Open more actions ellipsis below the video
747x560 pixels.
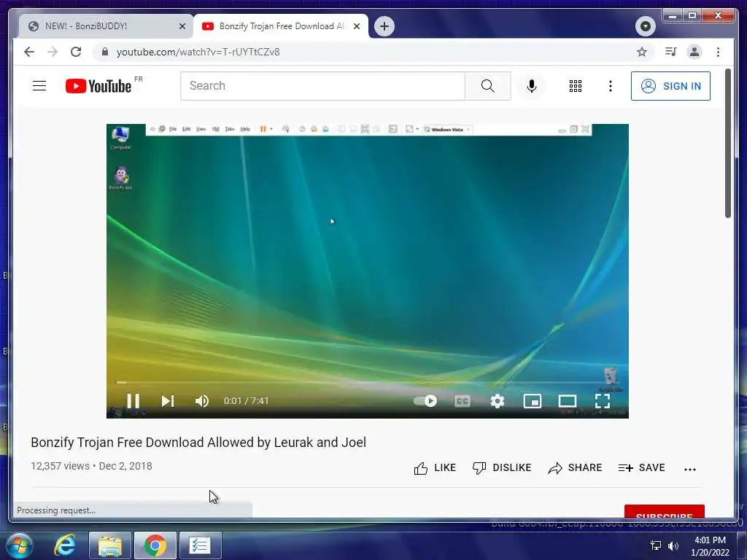click(x=690, y=469)
